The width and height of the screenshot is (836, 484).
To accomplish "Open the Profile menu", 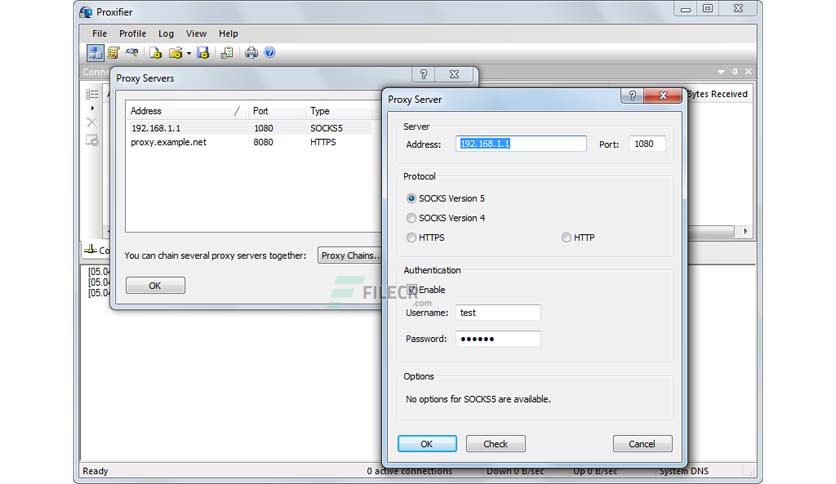I will 132,34.
